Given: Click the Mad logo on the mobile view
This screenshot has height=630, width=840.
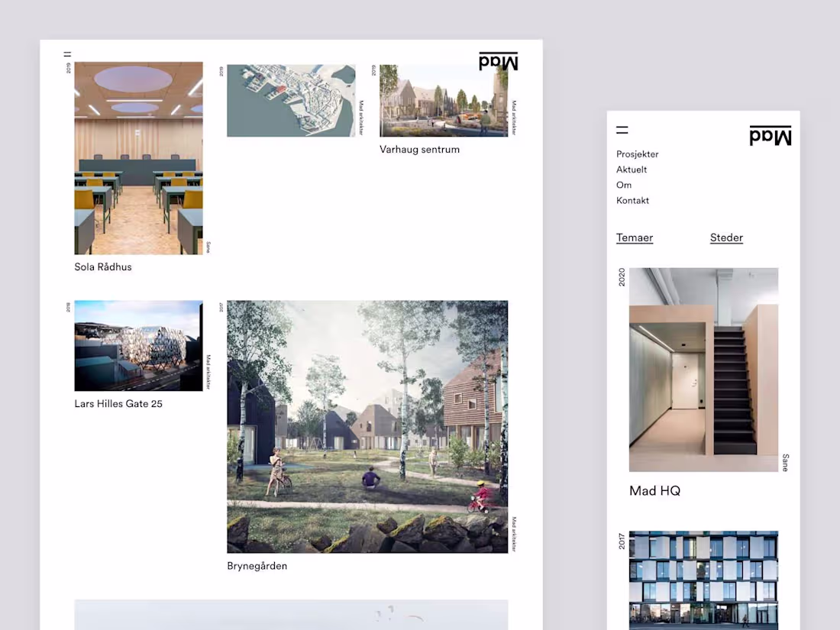Looking at the screenshot, I should 771,136.
